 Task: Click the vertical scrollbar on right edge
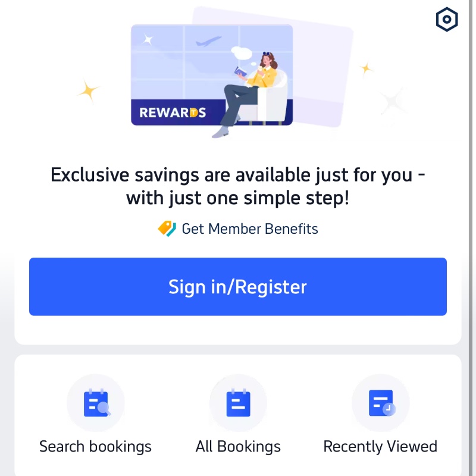click(x=471, y=238)
